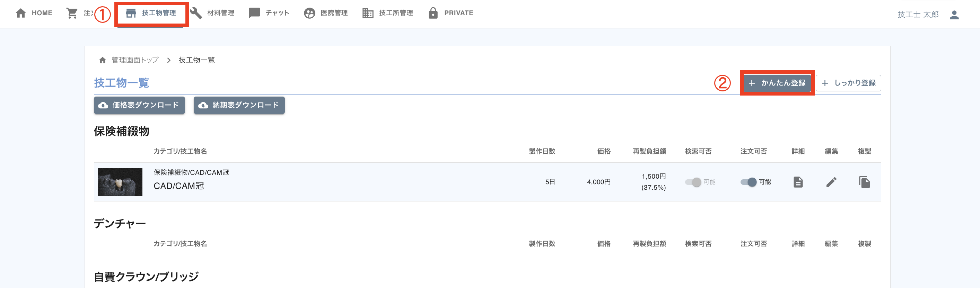Toggle 注文可否 switch for CAD/CAM冠
980x288 pixels.
click(x=748, y=182)
